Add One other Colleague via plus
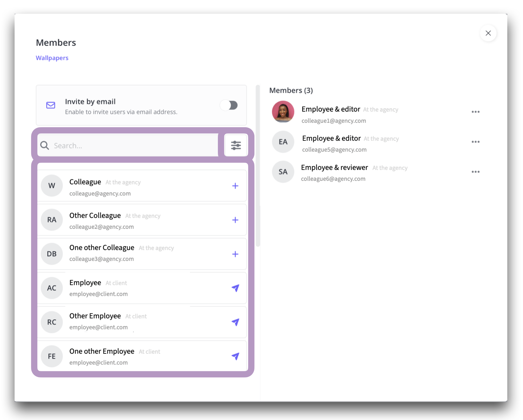The image size is (523, 420). tap(235, 254)
